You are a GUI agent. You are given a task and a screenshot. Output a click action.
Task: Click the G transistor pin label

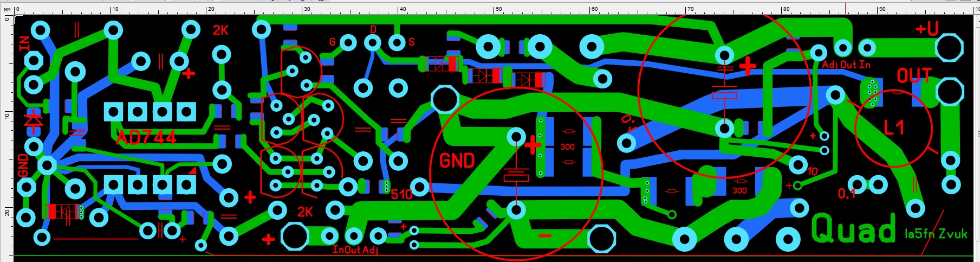pyautogui.click(x=333, y=42)
